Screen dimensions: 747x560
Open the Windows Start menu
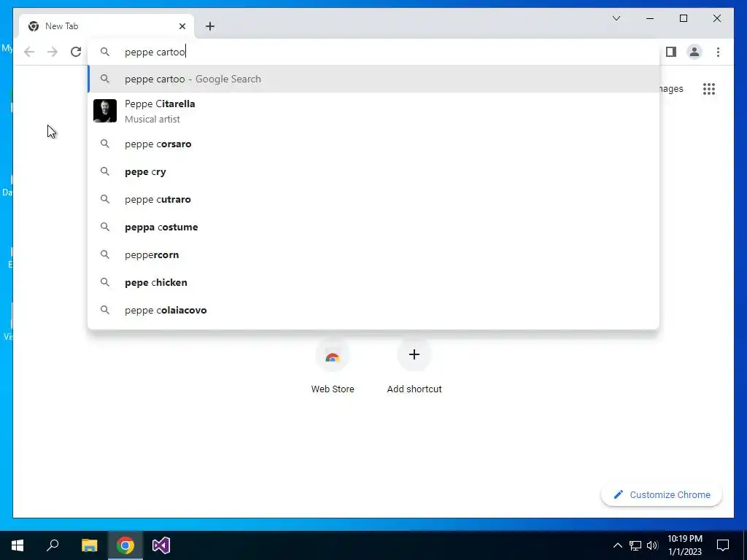[x=18, y=545]
